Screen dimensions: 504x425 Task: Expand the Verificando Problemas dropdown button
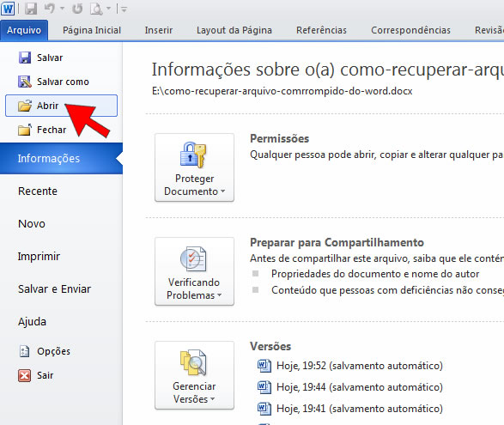[194, 271]
